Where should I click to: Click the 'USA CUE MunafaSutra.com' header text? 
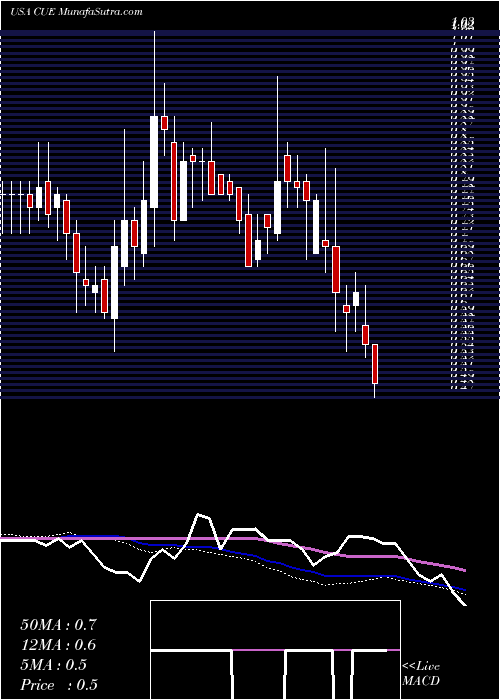coord(76,12)
